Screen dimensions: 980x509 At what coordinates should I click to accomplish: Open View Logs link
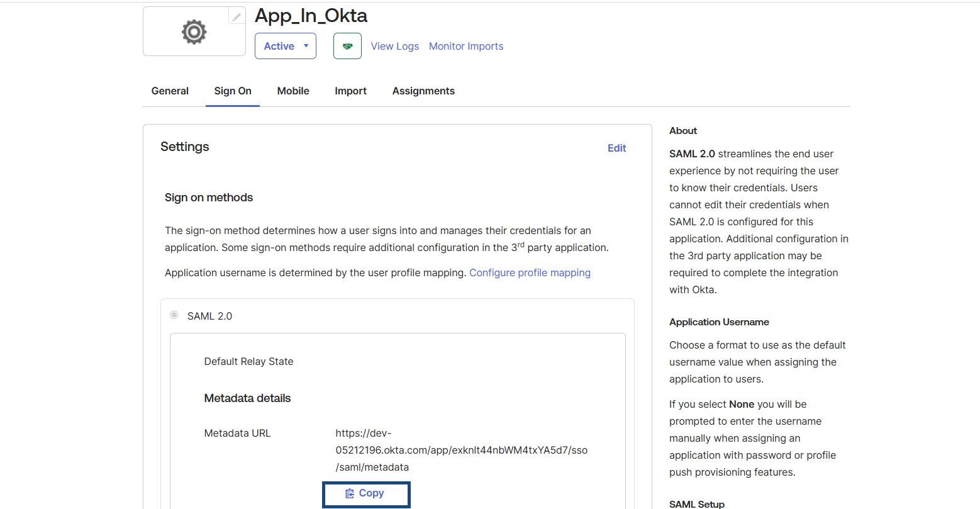click(394, 46)
